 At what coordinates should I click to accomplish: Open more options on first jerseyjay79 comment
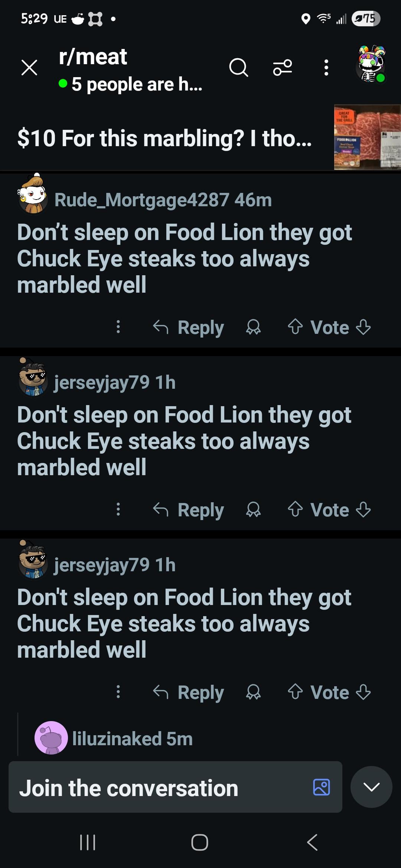point(118,509)
